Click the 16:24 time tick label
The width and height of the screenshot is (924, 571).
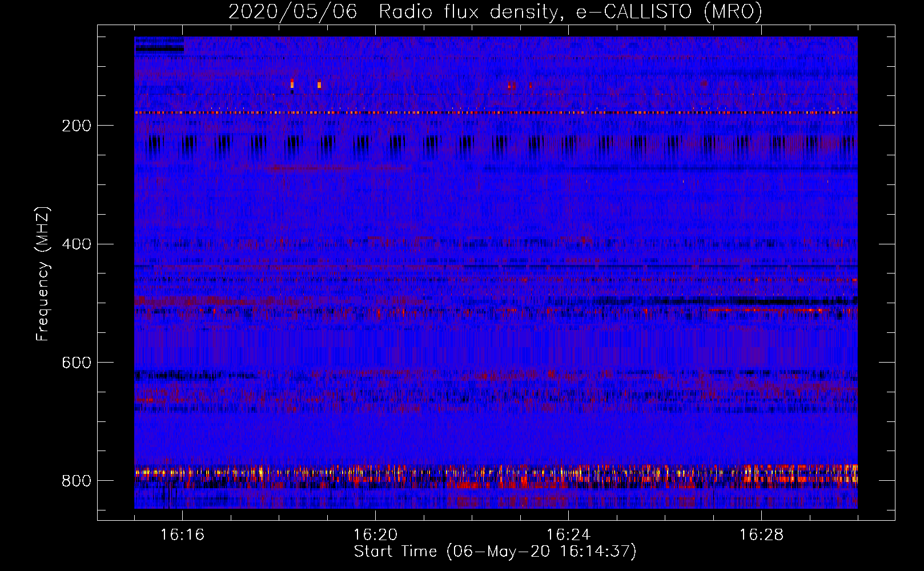568,534
